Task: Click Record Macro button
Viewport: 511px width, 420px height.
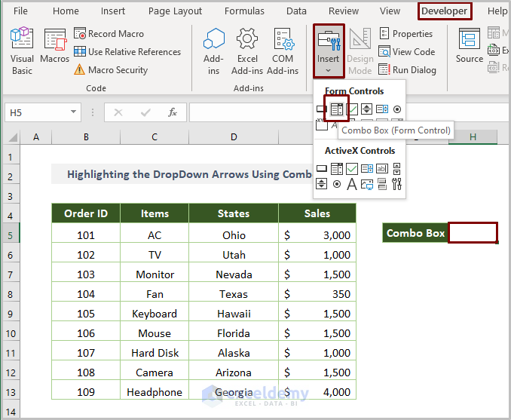Action: pyautogui.click(x=112, y=34)
